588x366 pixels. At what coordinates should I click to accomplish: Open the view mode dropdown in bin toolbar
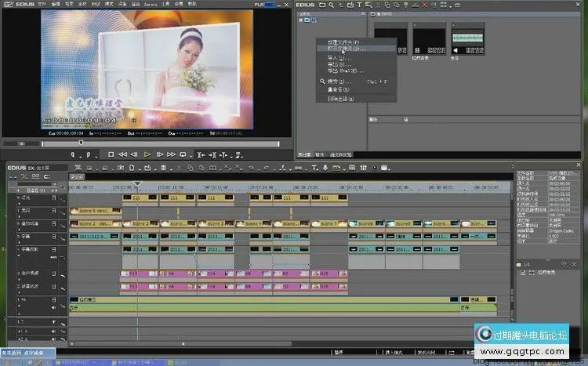[452, 5]
